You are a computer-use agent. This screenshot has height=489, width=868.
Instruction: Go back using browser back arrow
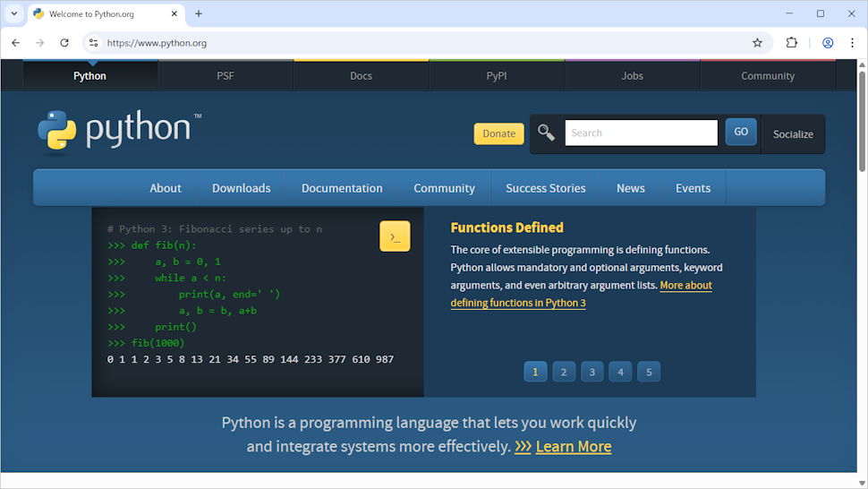(15, 43)
